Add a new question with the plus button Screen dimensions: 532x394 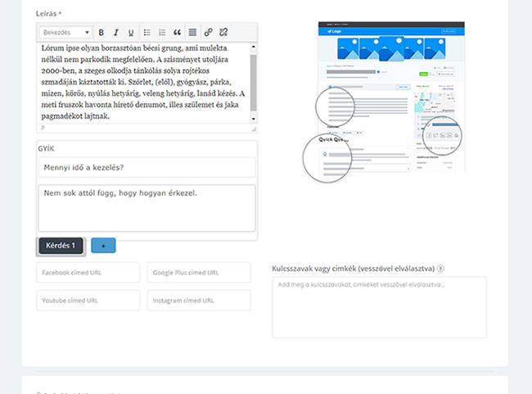[x=103, y=245]
